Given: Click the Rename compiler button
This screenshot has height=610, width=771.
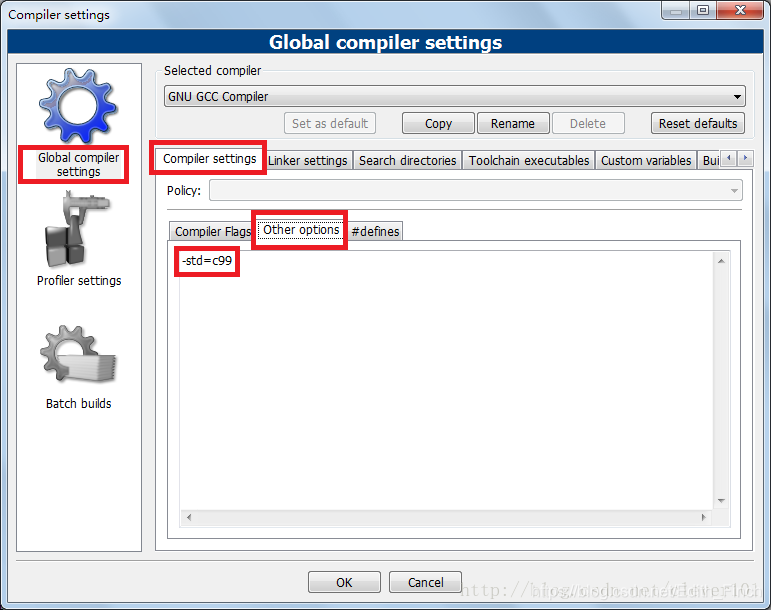Looking at the screenshot, I should click(513, 123).
